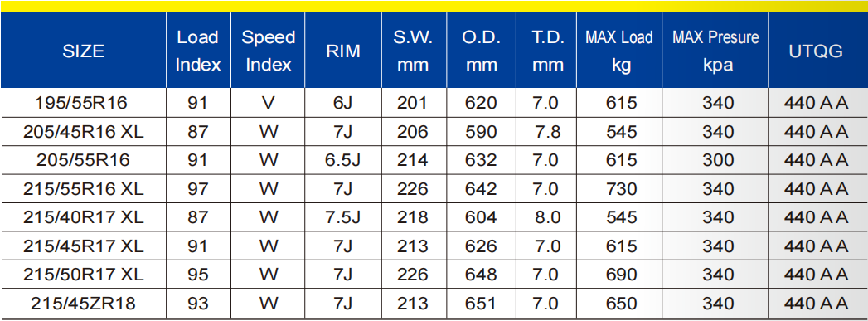Click the 205/55R16 size entry
868x321 pixels.
83,160
